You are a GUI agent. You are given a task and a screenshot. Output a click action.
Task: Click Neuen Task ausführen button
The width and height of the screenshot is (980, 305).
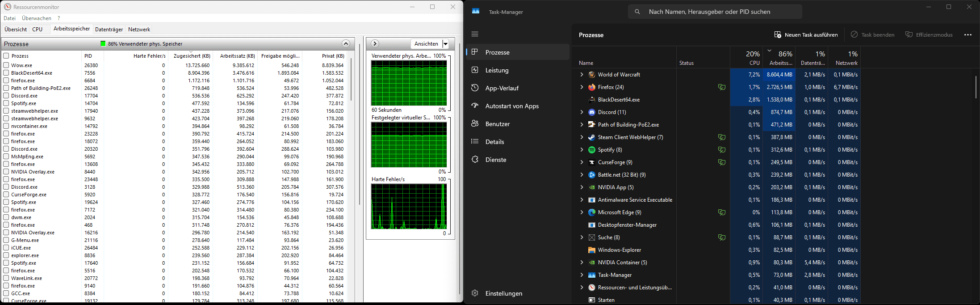tap(806, 34)
